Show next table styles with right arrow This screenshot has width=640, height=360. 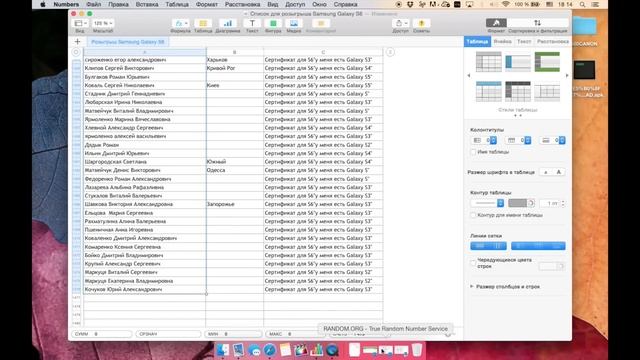pyautogui.click(x=567, y=76)
